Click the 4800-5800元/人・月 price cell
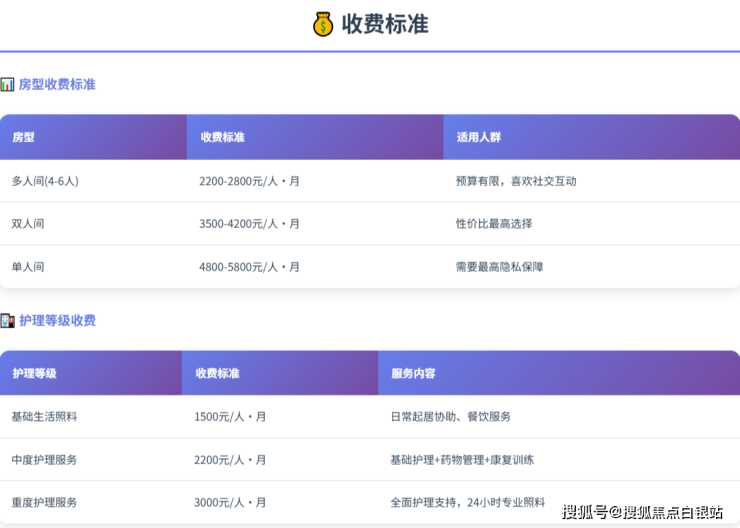This screenshot has width=740, height=528. tap(249, 267)
